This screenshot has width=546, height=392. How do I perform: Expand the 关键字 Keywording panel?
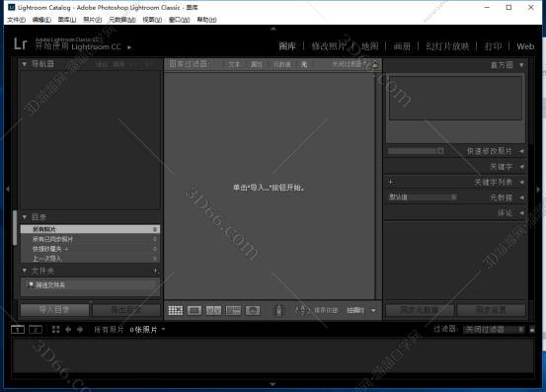(x=521, y=167)
